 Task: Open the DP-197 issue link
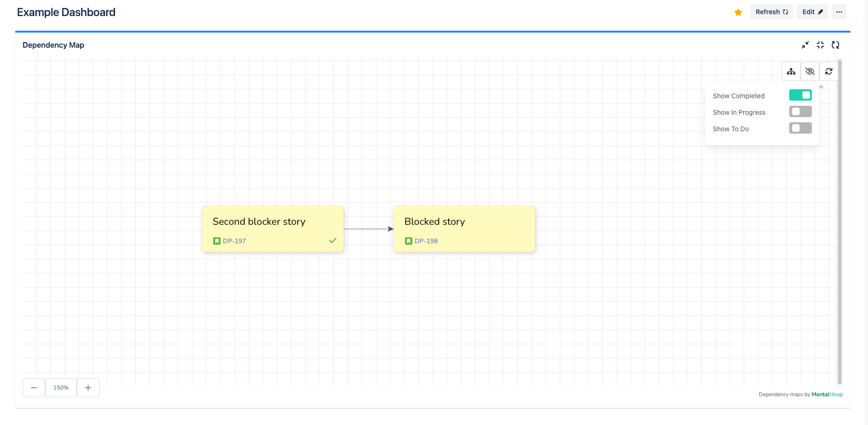point(234,241)
